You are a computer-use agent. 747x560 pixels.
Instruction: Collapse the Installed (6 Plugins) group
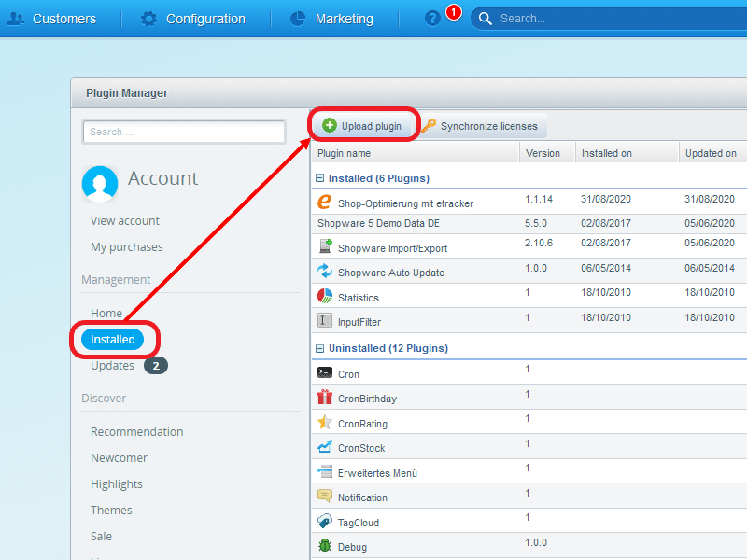(x=319, y=178)
